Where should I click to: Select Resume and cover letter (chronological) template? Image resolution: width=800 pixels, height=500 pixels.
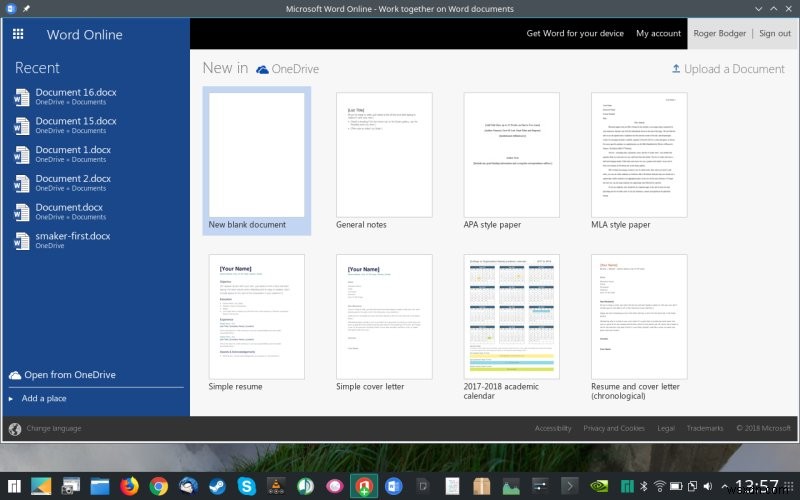(639, 327)
